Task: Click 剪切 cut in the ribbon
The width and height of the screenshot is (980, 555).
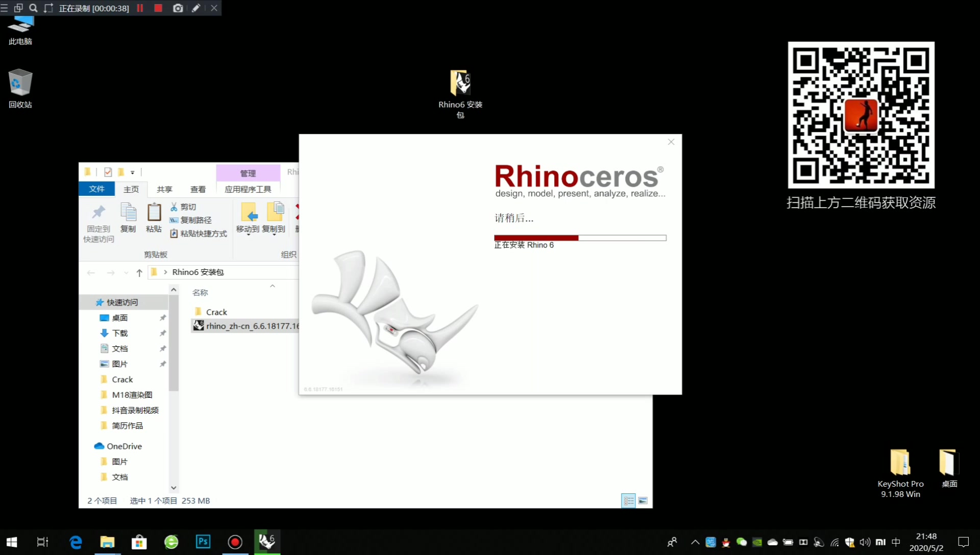Action: coord(183,207)
